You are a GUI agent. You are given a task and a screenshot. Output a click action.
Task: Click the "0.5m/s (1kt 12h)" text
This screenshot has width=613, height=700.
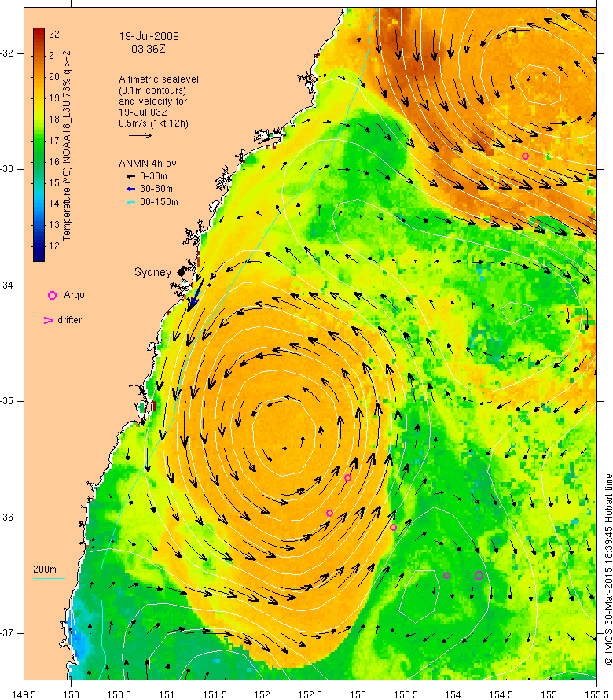pos(153,123)
